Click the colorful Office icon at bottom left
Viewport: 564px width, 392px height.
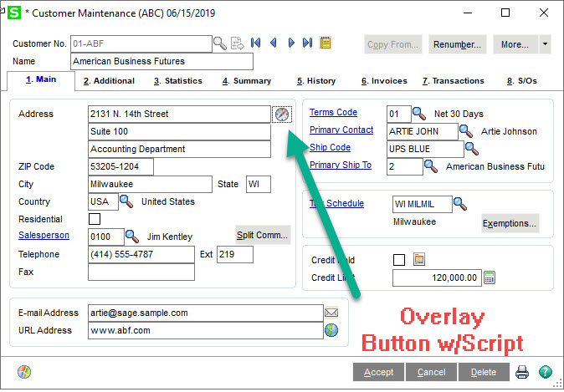coord(24,372)
